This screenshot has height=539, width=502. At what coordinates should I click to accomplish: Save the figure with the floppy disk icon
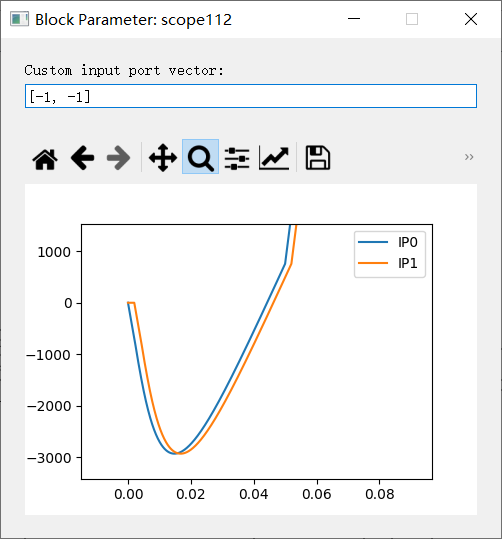coord(318,158)
